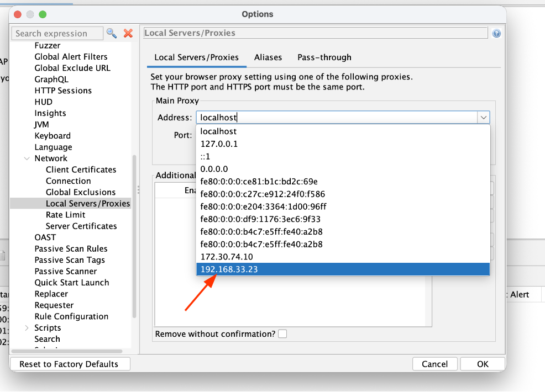545x392 pixels.
Task: Select Global Exclusions tree item
Action: 81,192
